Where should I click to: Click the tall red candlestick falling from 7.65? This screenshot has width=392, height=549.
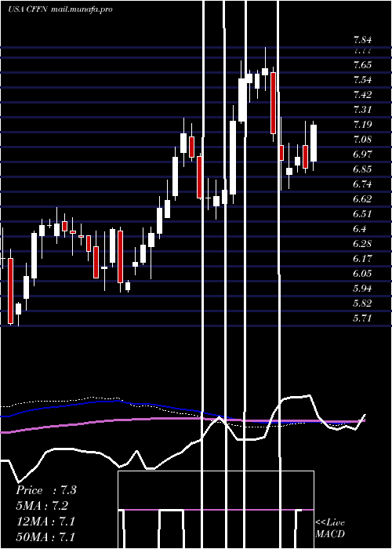point(273,103)
